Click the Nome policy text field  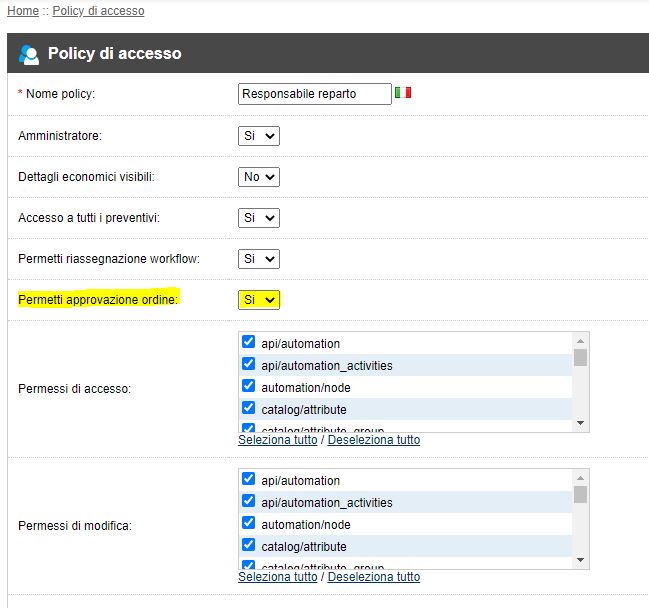(315, 94)
